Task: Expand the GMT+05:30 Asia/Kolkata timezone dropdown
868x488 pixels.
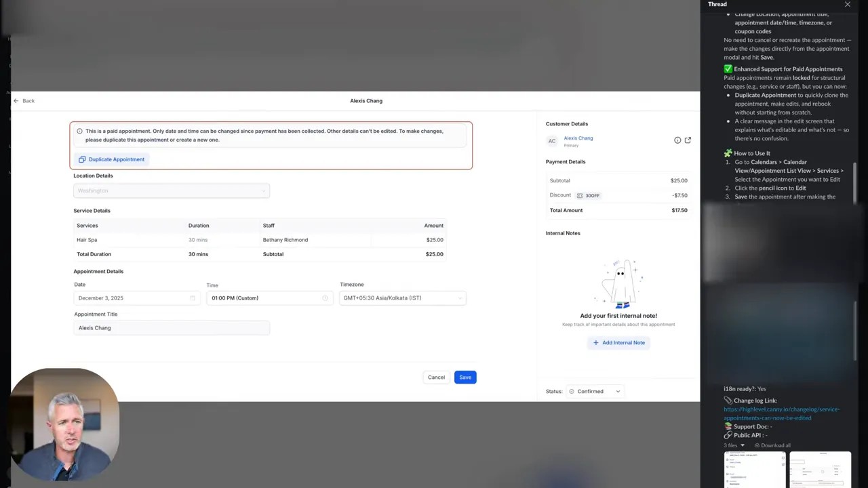Action: (403, 298)
